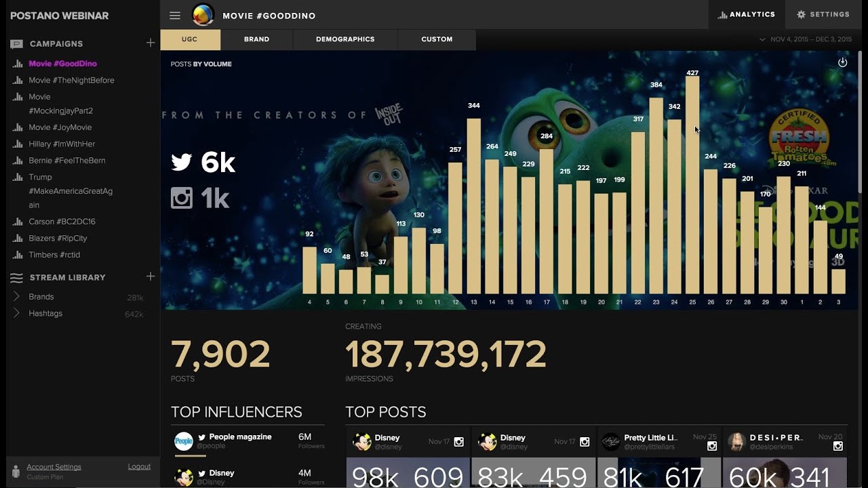Switch to the Custom tab

coord(437,39)
